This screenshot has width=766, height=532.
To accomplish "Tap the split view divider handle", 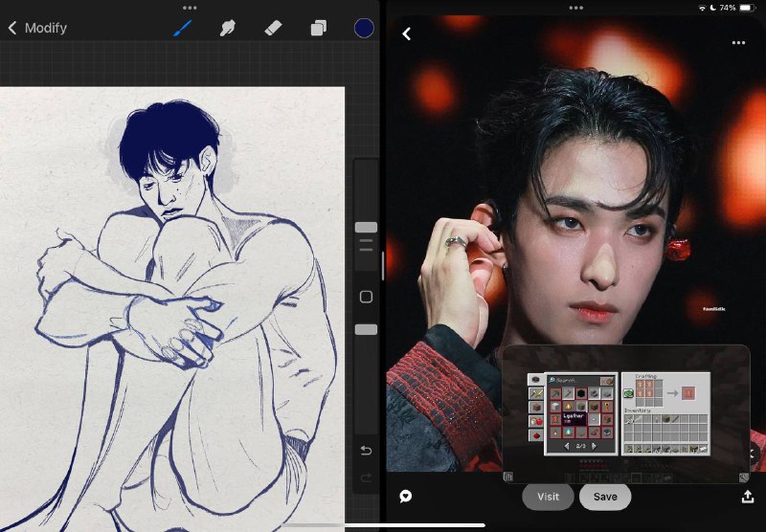I will tap(382, 267).
